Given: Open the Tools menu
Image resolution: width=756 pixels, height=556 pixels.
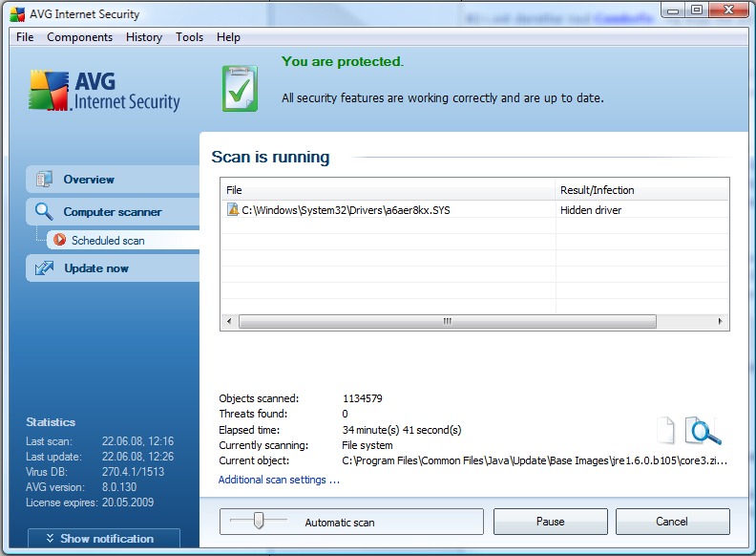Looking at the screenshot, I should click(x=189, y=37).
